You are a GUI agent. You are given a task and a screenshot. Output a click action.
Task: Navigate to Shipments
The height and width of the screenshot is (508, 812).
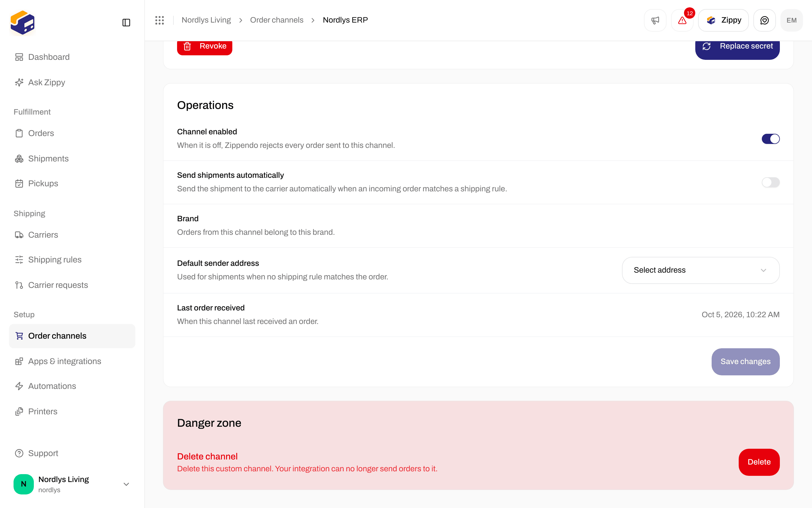tap(72, 159)
